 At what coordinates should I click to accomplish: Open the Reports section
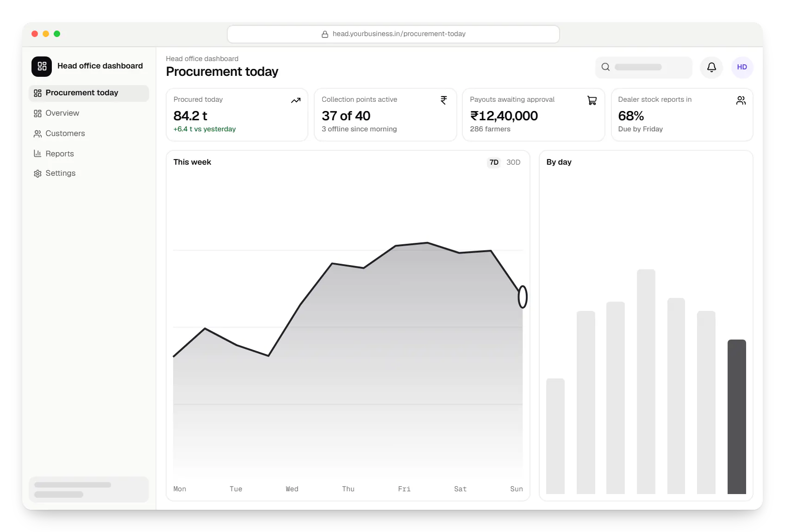89,154
